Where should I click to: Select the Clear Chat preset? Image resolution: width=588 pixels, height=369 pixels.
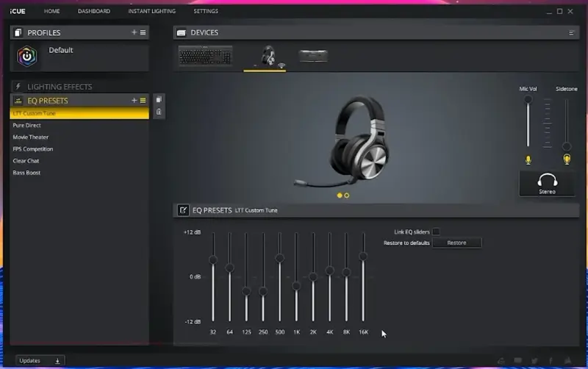26,160
